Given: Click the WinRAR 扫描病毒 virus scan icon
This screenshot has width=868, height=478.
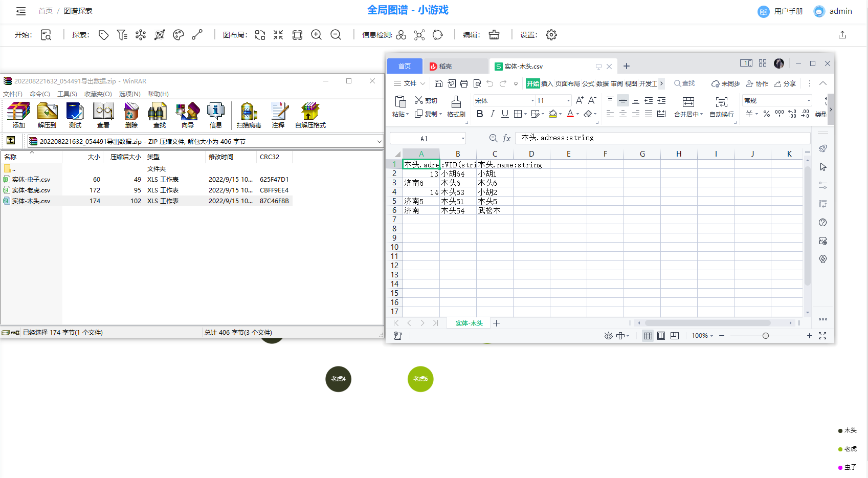Looking at the screenshot, I should [x=249, y=114].
